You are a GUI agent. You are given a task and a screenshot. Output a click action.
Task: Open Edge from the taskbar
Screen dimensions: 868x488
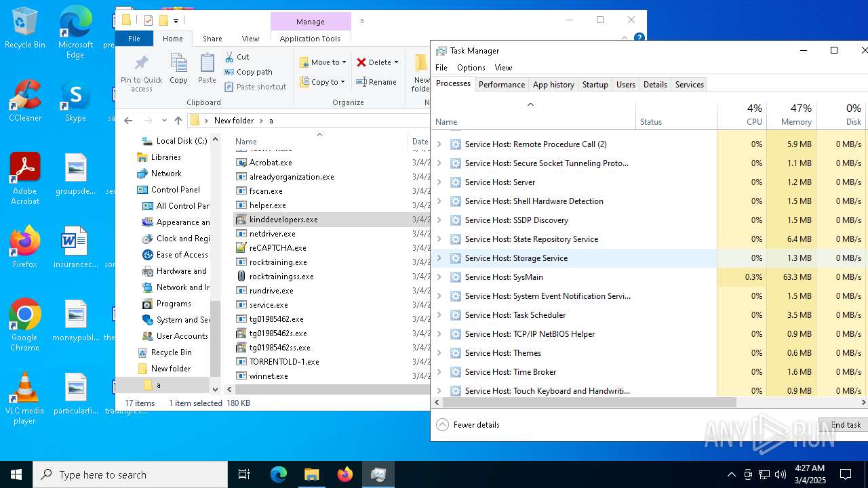click(279, 474)
